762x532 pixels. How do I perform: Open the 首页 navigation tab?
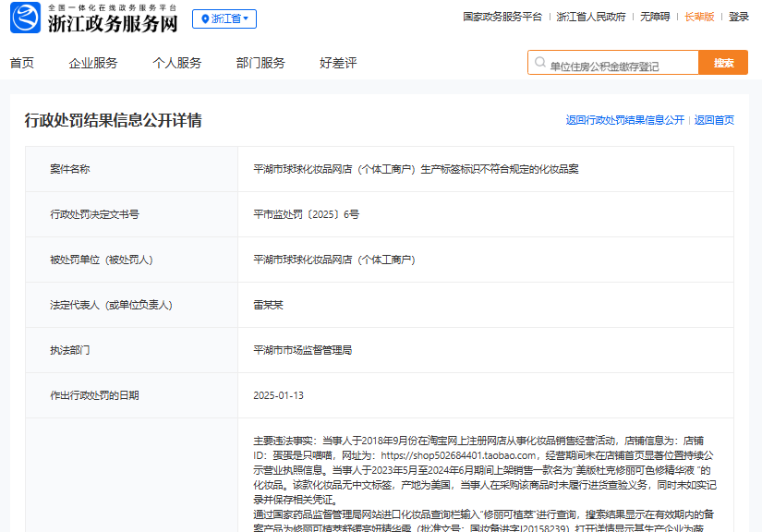click(22, 63)
